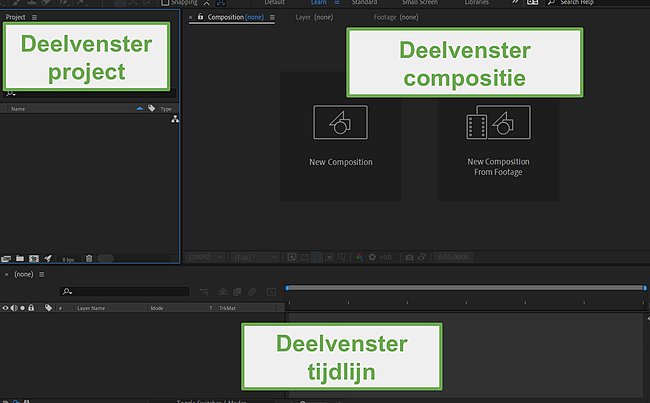The height and width of the screenshot is (403, 650).
Task: Click the blue sort arrow in Name column
Action: pos(140,108)
